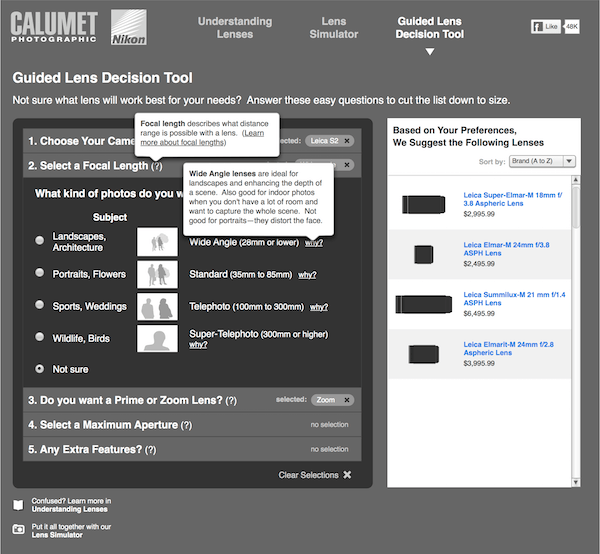
Task: Click the Wide Angle silhouette thumbnail
Action: point(157,242)
